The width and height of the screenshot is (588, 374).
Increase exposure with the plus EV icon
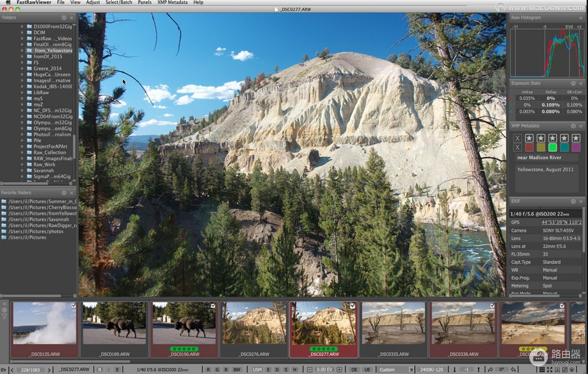(x=339, y=369)
